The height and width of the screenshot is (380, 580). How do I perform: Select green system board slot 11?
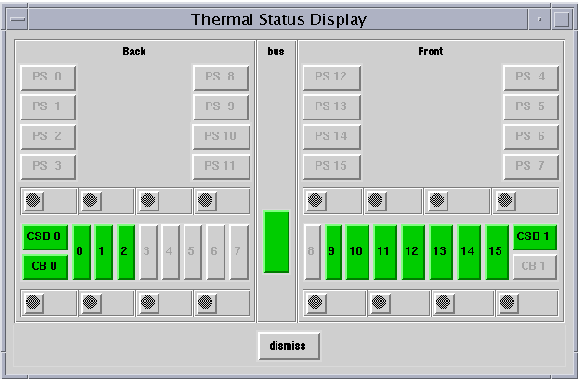385,252
